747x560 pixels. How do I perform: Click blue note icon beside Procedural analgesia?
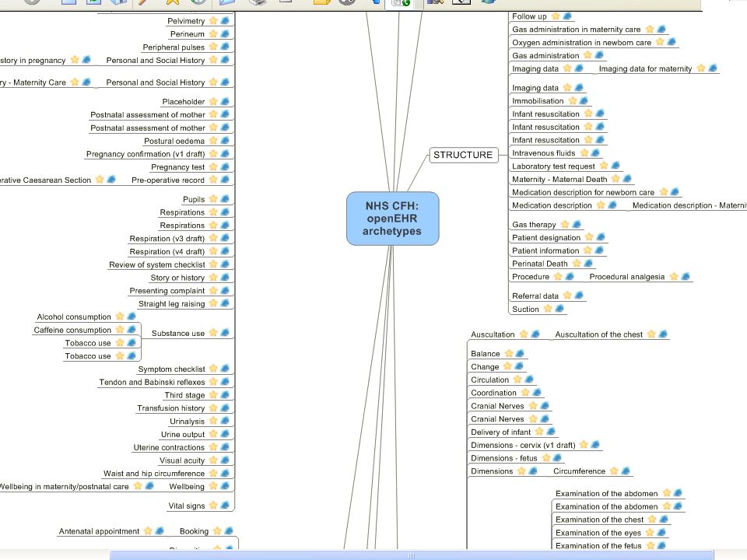coord(685,277)
